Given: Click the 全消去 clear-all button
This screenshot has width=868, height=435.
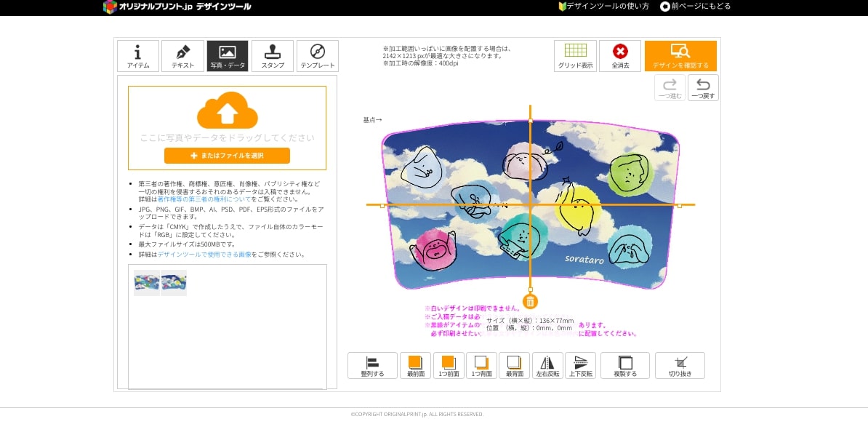Looking at the screenshot, I should pyautogui.click(x=620, y=56).
